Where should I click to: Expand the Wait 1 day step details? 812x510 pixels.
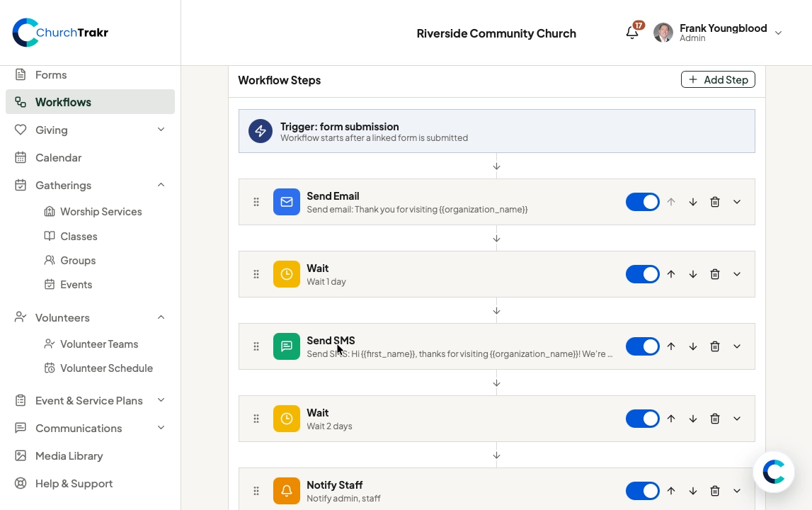(x=737, y=274)
